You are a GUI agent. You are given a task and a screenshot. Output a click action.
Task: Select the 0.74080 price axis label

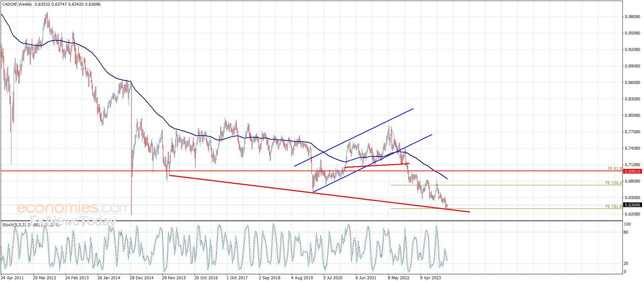point(632,148)
